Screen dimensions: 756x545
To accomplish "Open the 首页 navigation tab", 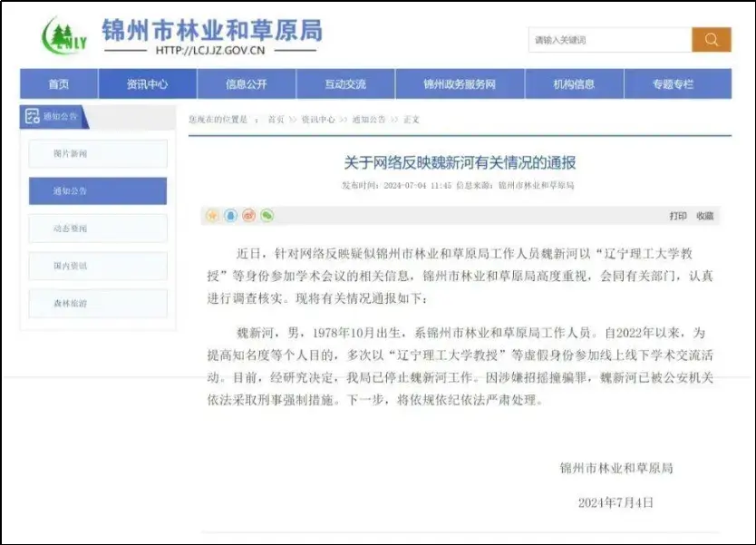I will click(59, 84).
